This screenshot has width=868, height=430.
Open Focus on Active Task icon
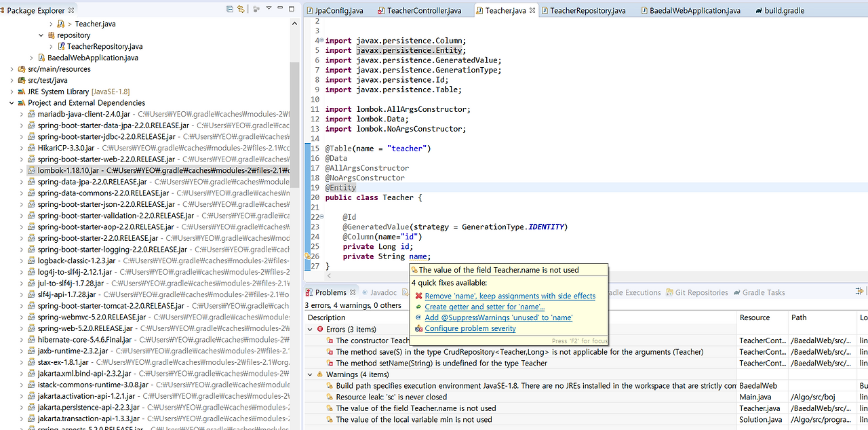(256, 8)
